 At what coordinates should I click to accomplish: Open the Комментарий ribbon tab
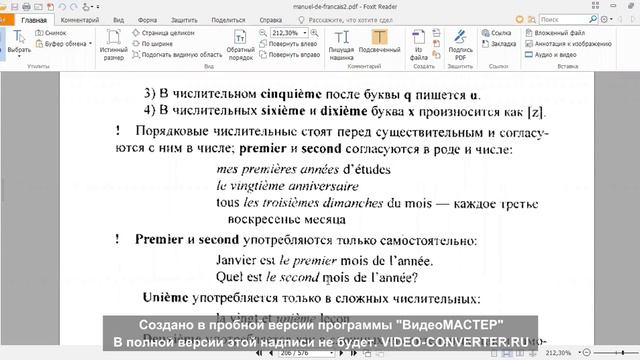pyautogui.click(x=80, y=20)
